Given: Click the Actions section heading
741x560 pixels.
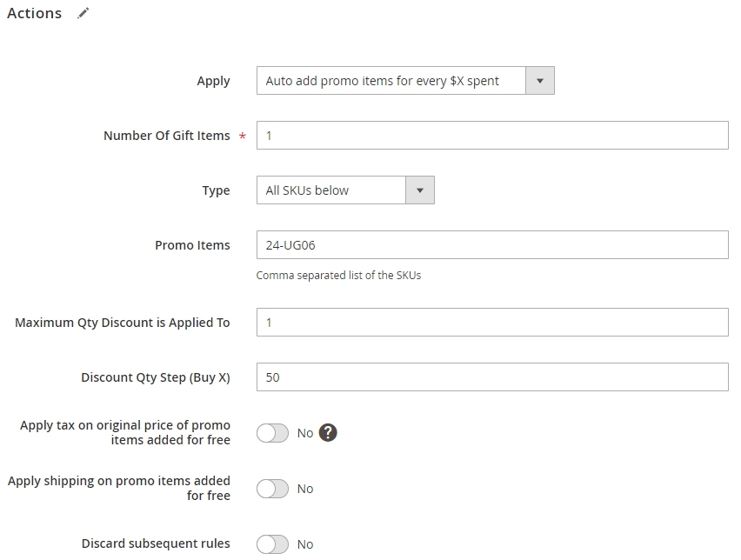Looking at the screenshot, I should pos(35,13).
